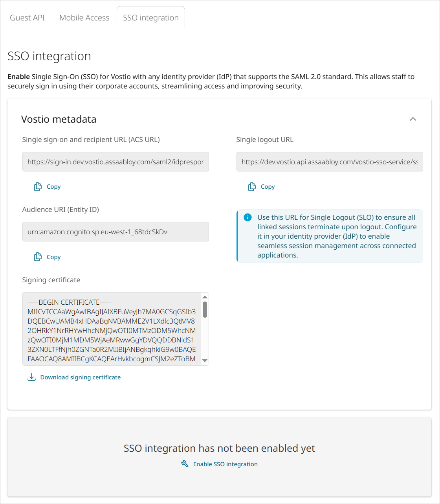
Task: Switch to the Mobile Access tab
Action: point(84,18)
